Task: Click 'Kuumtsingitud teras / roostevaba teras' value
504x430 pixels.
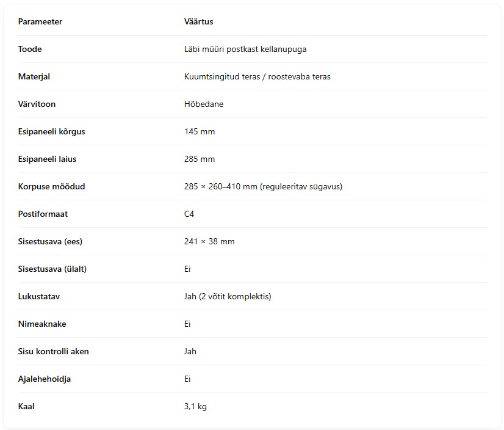Action: click(257, 76)
